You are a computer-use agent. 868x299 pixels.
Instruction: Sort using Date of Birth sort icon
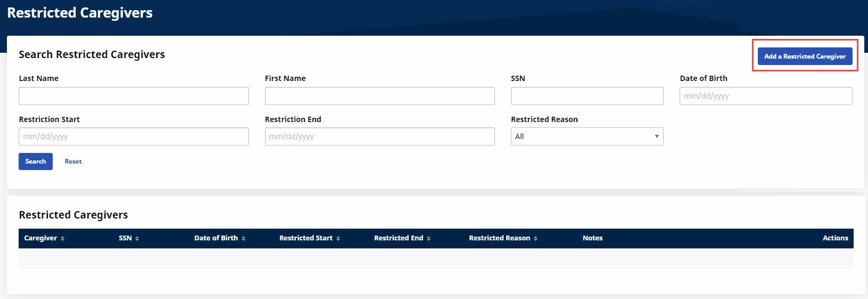[243, 239]
